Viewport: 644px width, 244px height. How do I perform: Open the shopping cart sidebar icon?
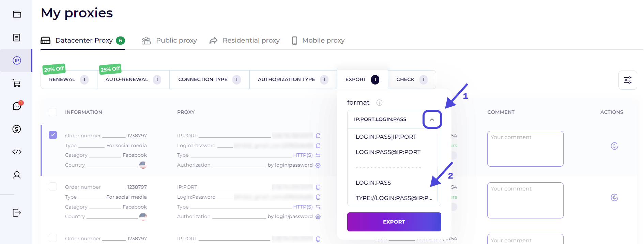[x=17, y=83]
